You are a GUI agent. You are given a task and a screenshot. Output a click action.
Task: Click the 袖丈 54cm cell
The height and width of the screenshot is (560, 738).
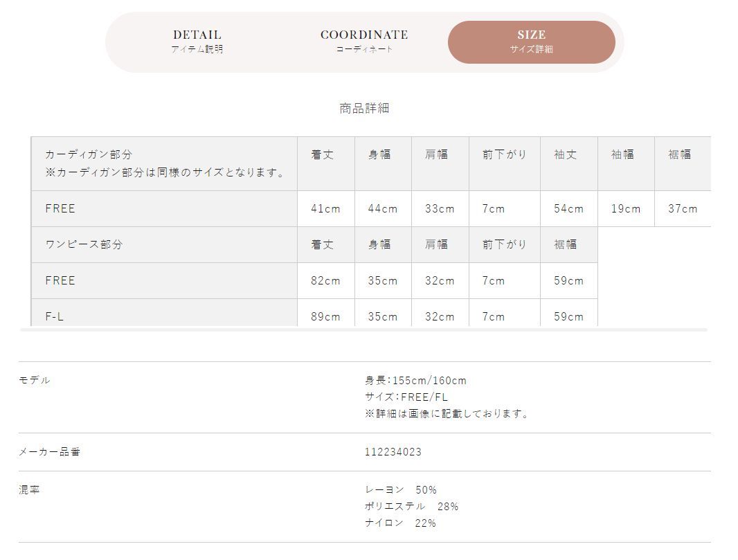(x=569, y=208)
